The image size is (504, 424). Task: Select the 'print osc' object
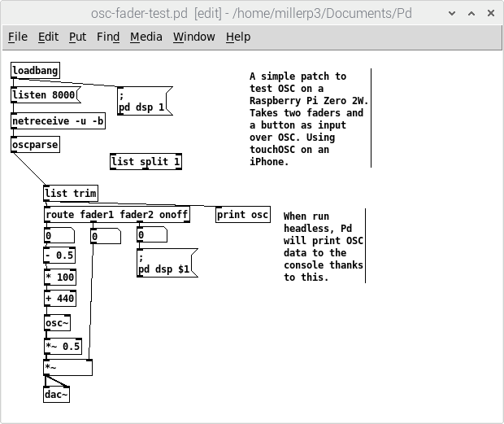243,215
